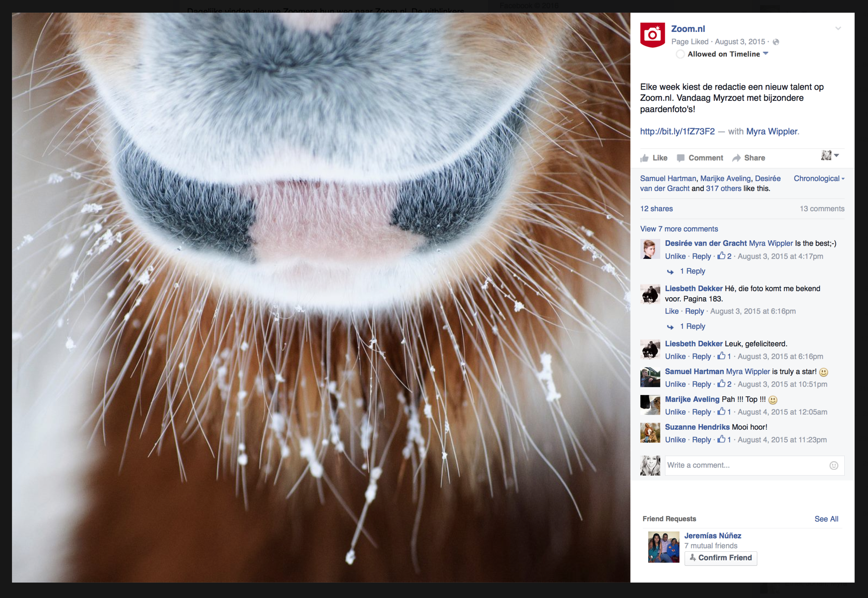Click the thumbs-up count on Desirée's comment
The image size is (868, 598).
pos(724,256)
